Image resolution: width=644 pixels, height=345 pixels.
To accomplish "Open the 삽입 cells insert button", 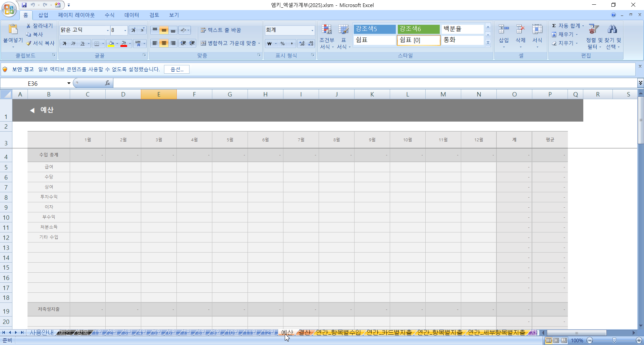I will click(504, 37).
